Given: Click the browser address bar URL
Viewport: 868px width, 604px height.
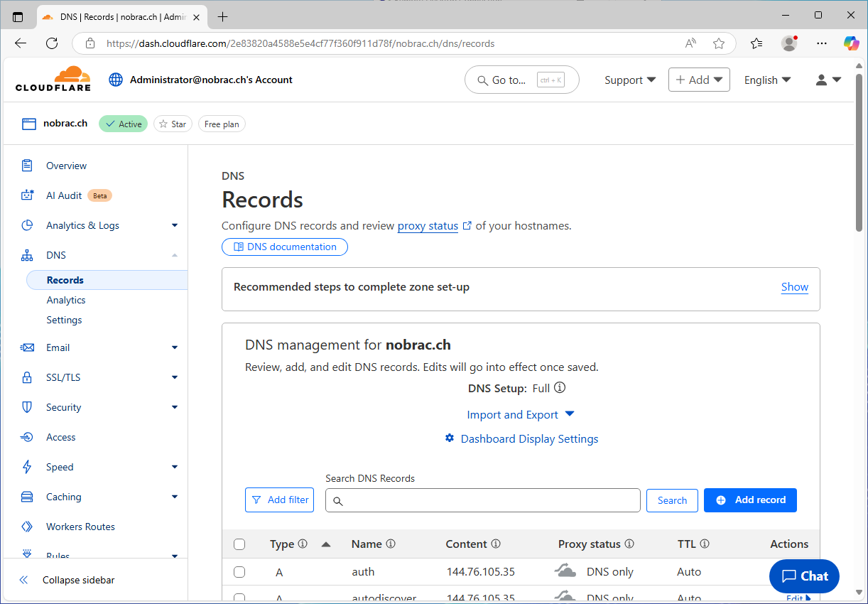Looking at the screenshot, I should pyautogui.click(x=300, y=43).
